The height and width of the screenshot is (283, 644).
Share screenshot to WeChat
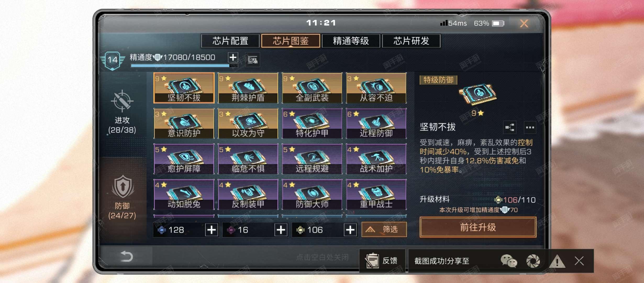pyautogui.click(x=509, y=261)
